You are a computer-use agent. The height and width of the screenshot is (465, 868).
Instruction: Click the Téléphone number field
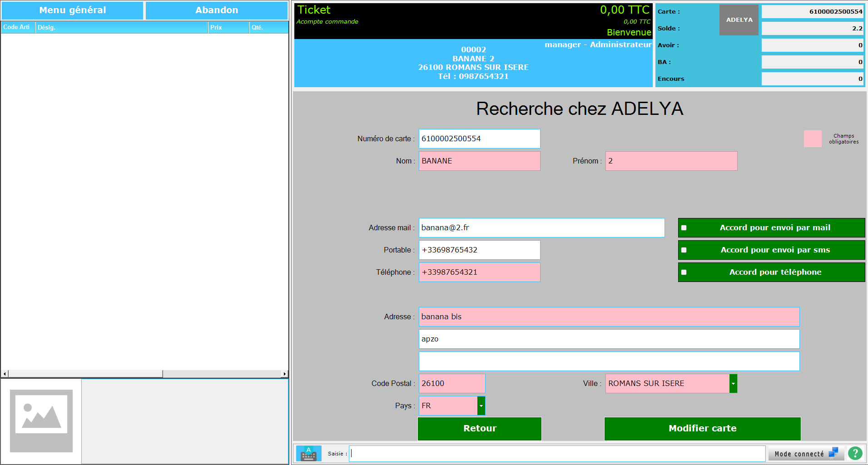tap(479, 272)
